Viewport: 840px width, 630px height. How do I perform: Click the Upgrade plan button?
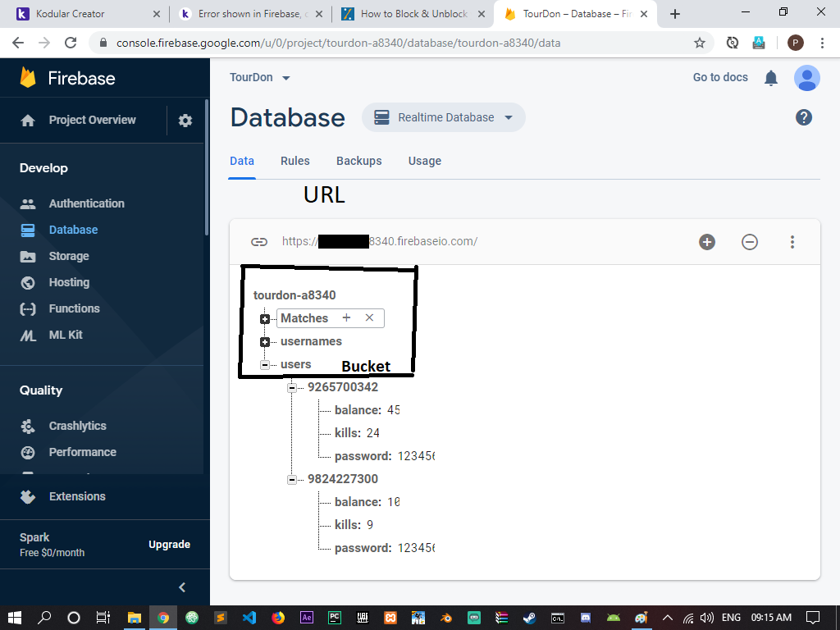click(x=169, y=545)
